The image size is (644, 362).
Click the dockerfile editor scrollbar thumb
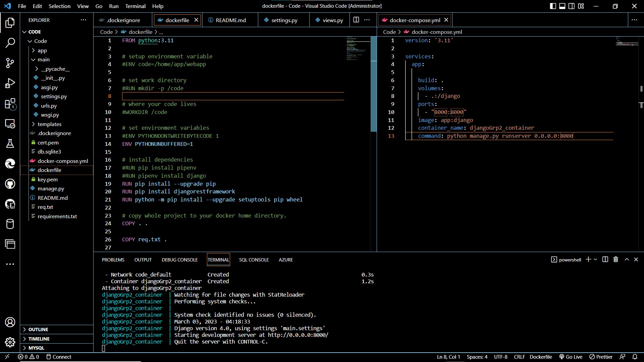(x=374, y=84)
